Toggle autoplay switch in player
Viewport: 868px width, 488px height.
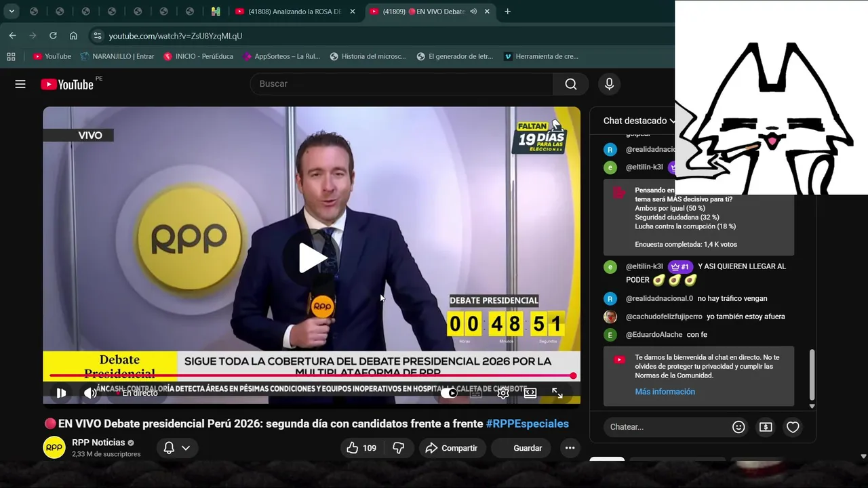click(450, 392)
